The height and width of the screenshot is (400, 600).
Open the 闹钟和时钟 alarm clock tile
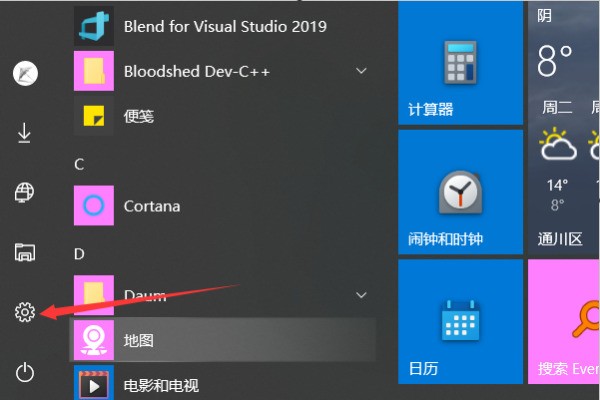coord(460,190)
